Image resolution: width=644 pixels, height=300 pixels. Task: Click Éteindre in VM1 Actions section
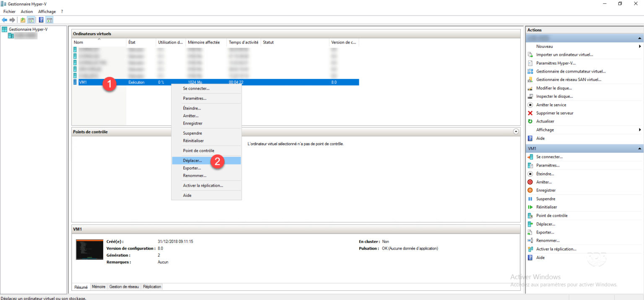545,174
